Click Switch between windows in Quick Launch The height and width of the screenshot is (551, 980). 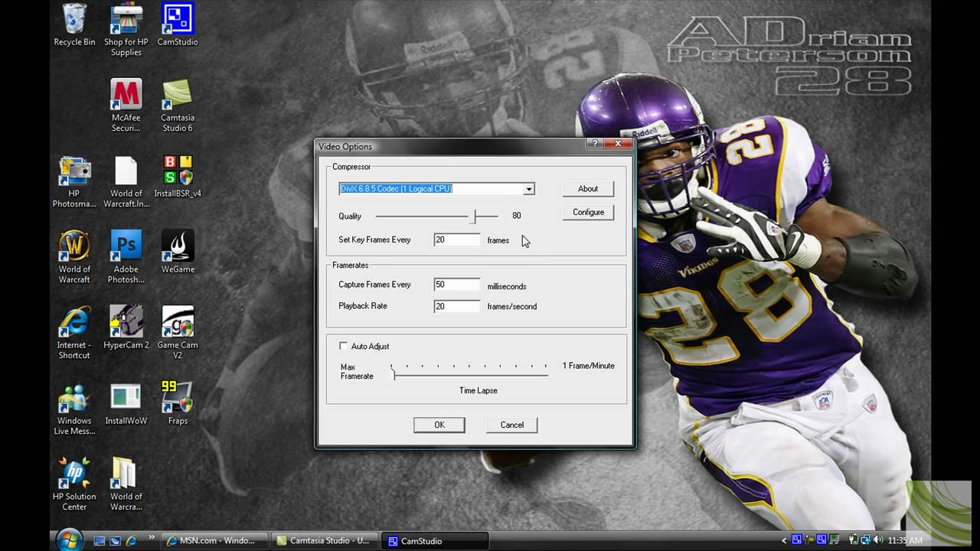tap(116, 541)
